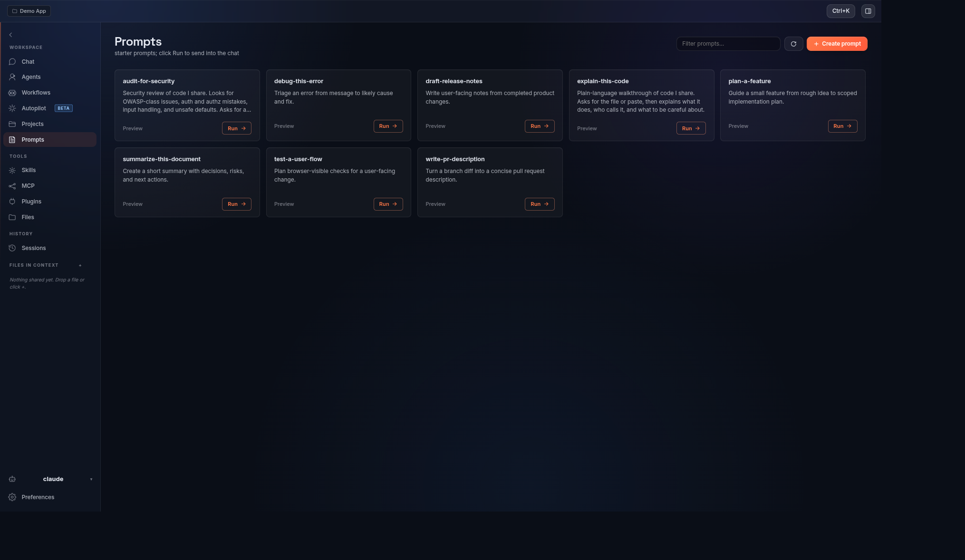This screenshot has height=560, width=965.
Task: Run the explain-this-code prompt
Action: (691, 128)
